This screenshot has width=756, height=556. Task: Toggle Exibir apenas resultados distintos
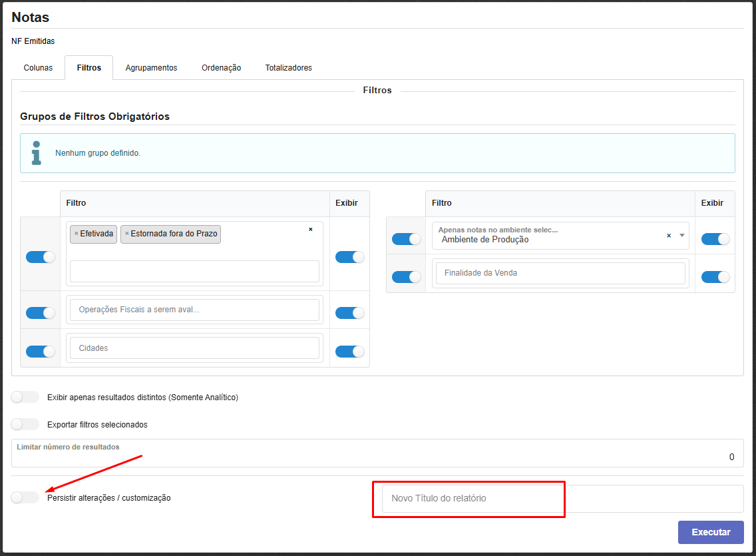tap(25, 397)
